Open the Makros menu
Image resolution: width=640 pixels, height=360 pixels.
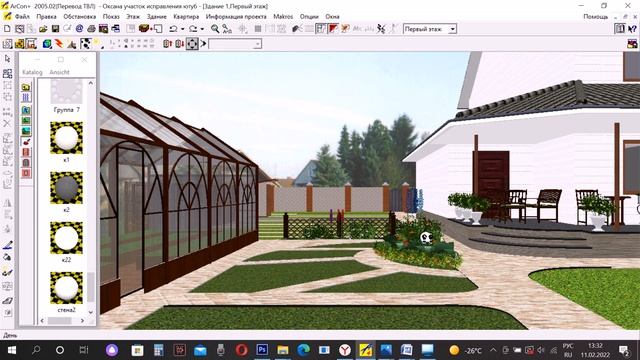pyautogui.click(x=283, y=17)
